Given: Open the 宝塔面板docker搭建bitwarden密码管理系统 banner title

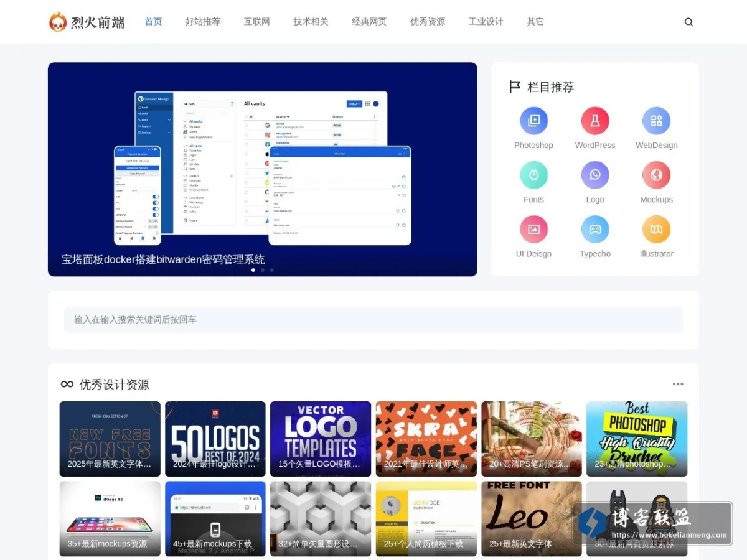Looking at the screenshot, I should 163,259.
